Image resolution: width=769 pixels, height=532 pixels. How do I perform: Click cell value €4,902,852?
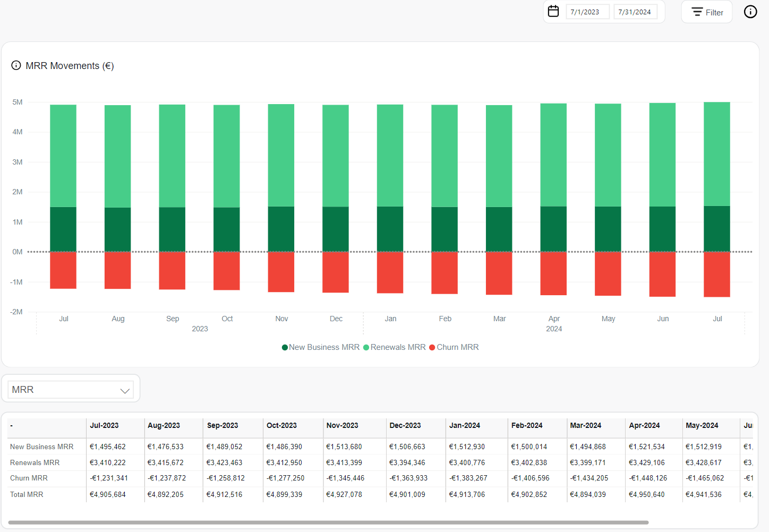point(529,494)
